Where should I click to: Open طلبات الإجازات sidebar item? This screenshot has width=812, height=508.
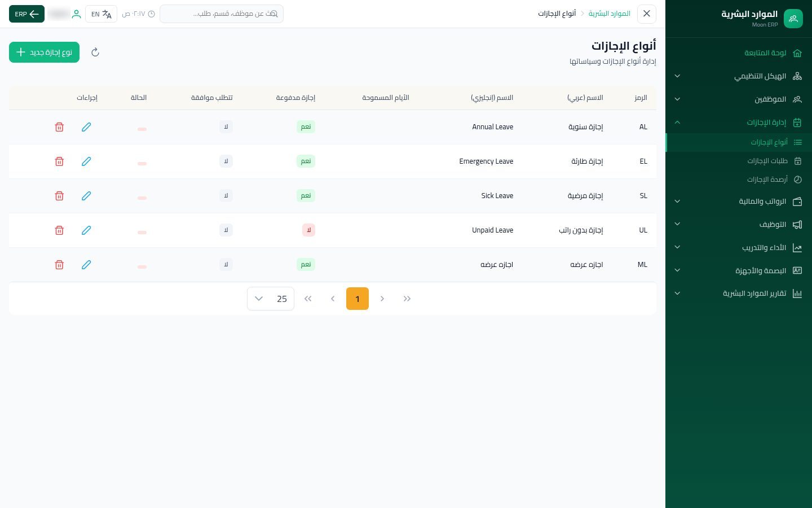point(739,161)
